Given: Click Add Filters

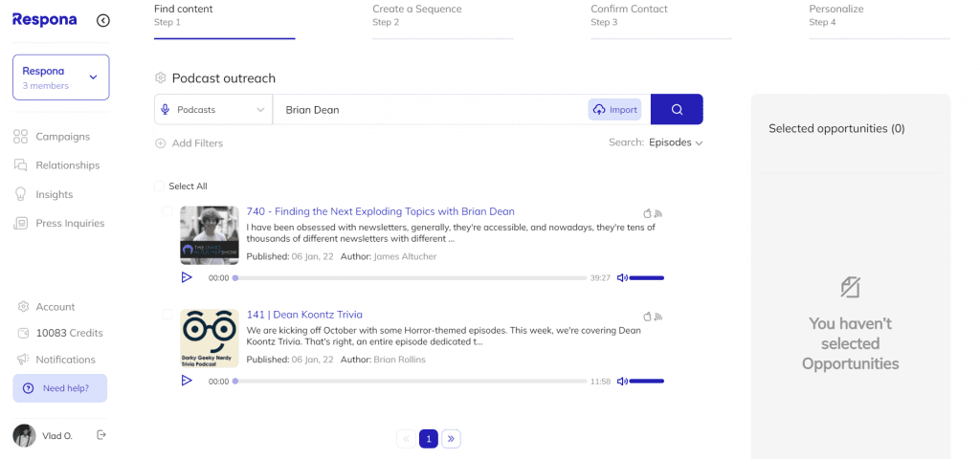Looking at the screenshot, I should point(189,143).
